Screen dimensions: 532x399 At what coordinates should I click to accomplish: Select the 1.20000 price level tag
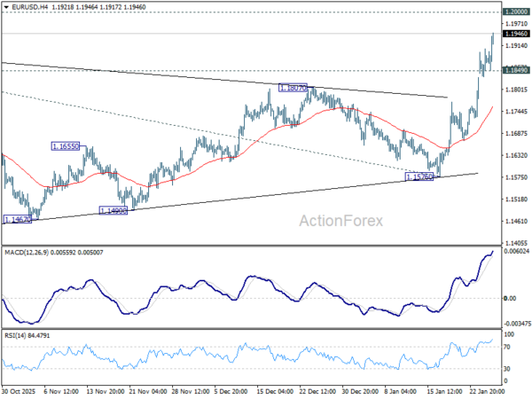pyautogui.click(x=516, y=12)
